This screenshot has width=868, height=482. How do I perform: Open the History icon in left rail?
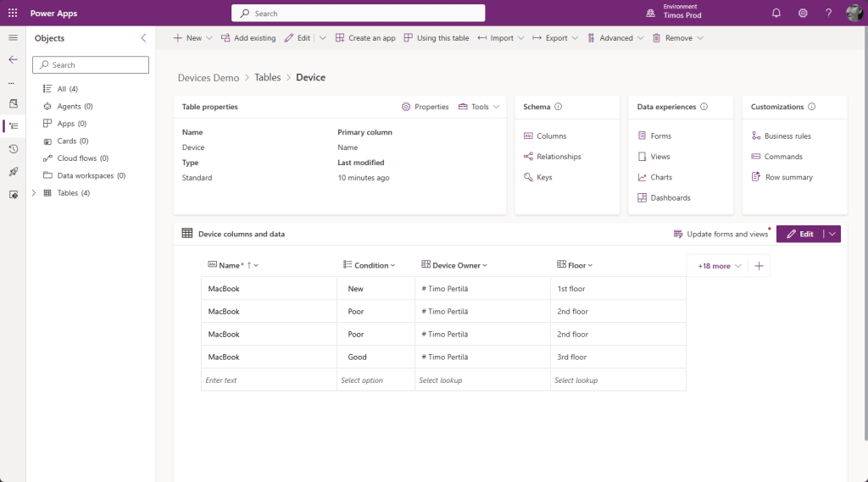point(13,149)
